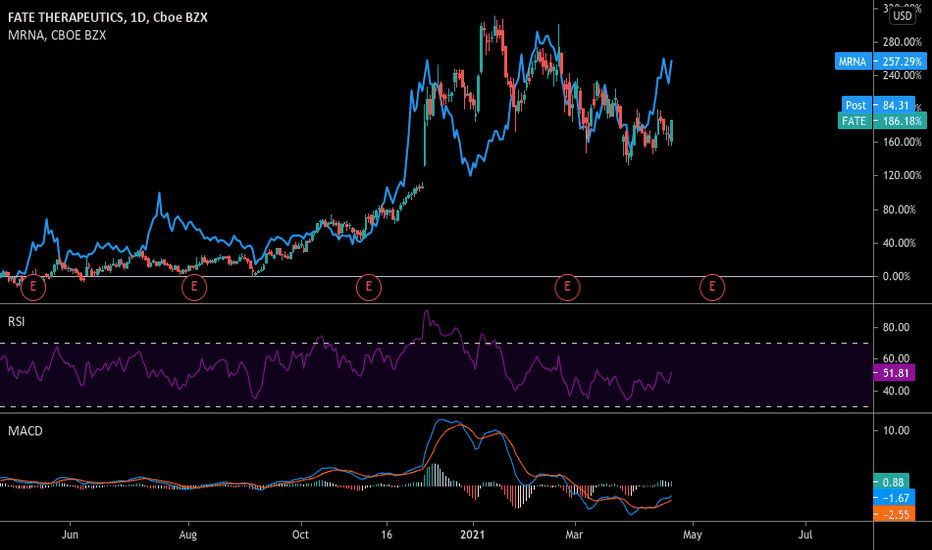This screenshot has width=932, height=550.
Task: Click the 2021 date label
Action: pyautogui.click(x=473, y=535)
